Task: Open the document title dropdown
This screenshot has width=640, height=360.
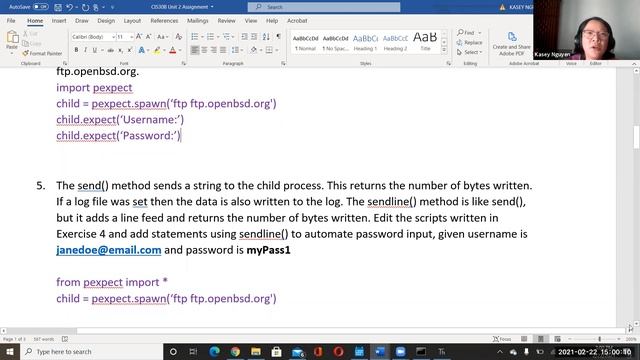Action: click(212, 7)
